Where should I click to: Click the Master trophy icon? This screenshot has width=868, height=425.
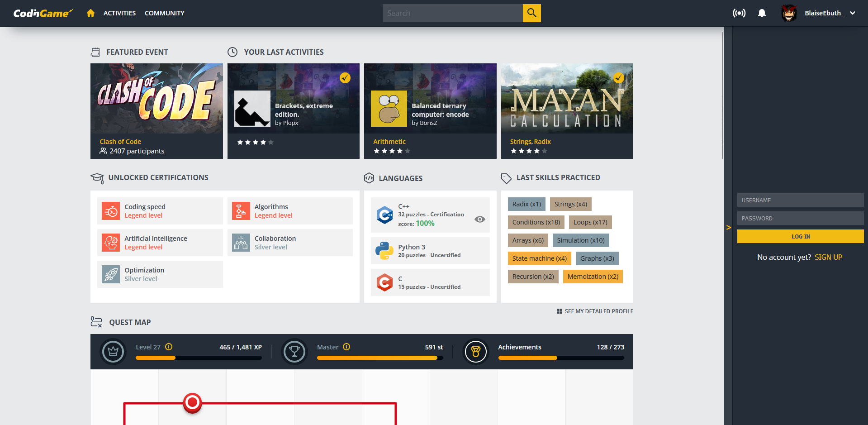[x=294, y=352]
